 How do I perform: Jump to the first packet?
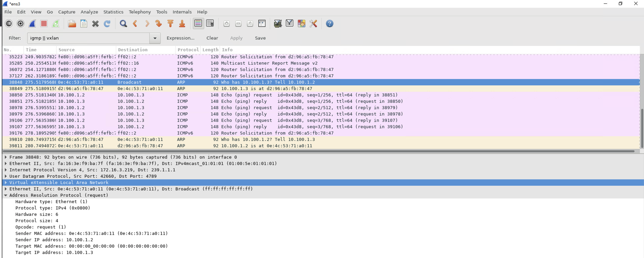click(170, 23)
